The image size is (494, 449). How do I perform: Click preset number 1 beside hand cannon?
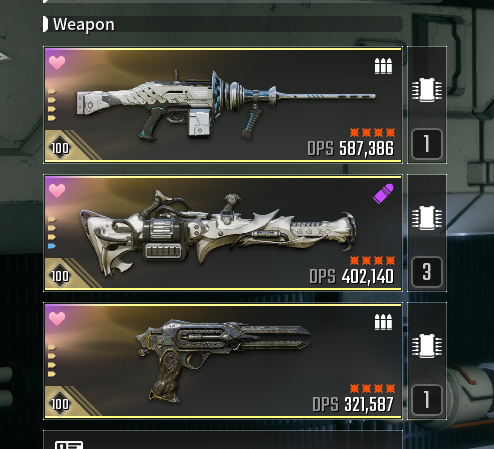427,400
